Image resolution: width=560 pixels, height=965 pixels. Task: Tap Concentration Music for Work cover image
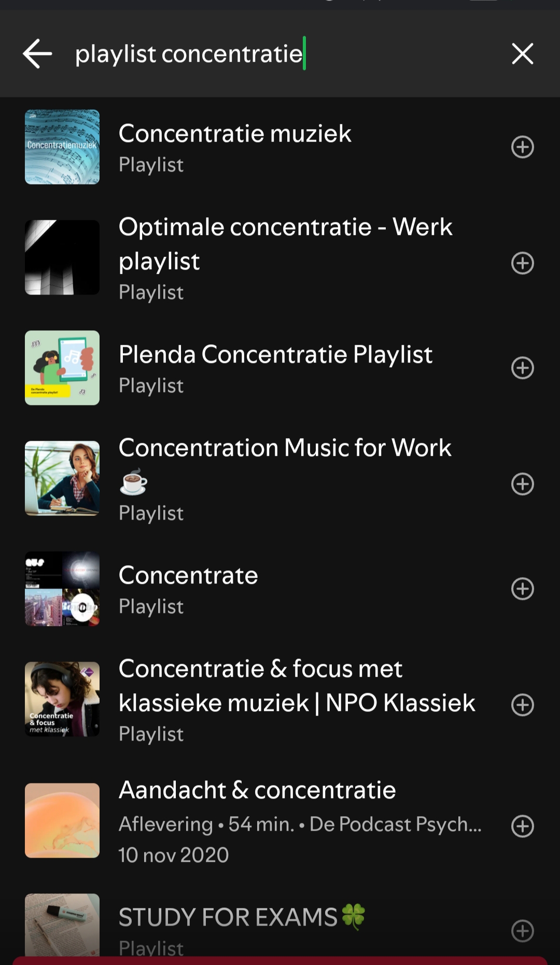pyautogui.click(x=62, y=478)
